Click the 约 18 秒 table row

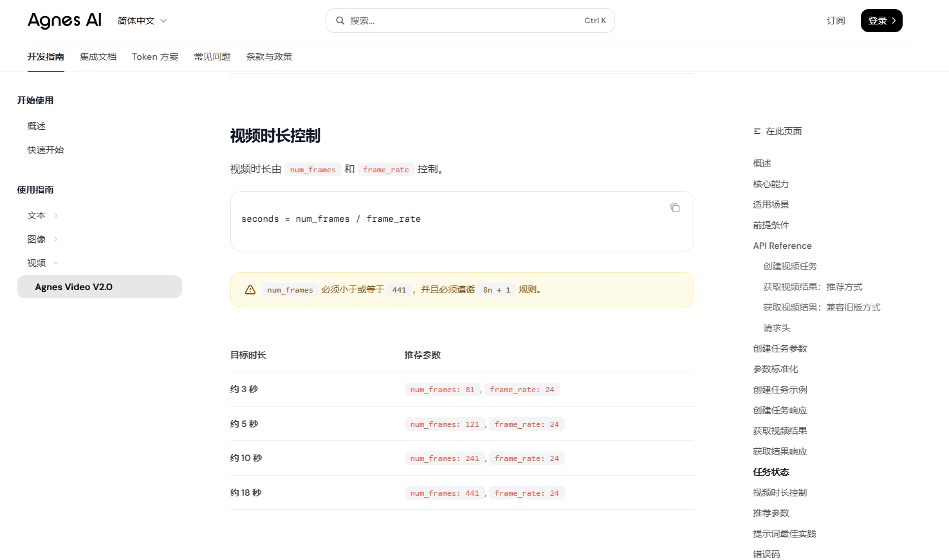(462, 492)
